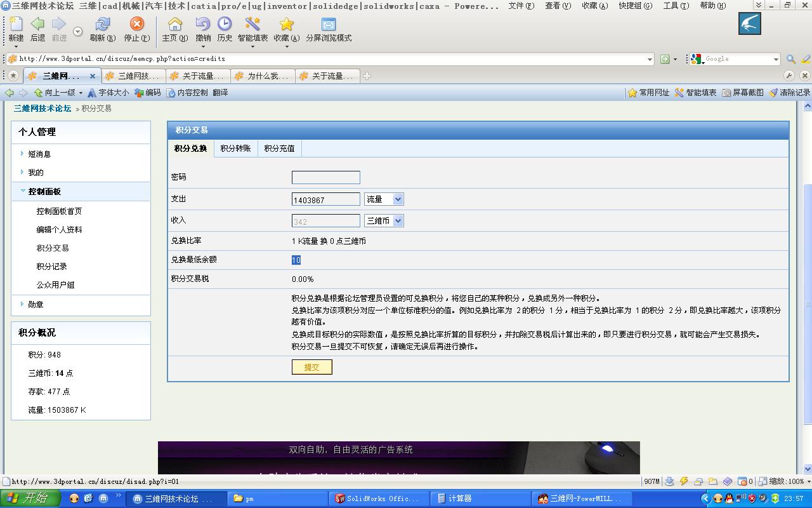Open the 文件(F) menu
The height and width of the screenshot is (508, 812).
coord(521,6)
